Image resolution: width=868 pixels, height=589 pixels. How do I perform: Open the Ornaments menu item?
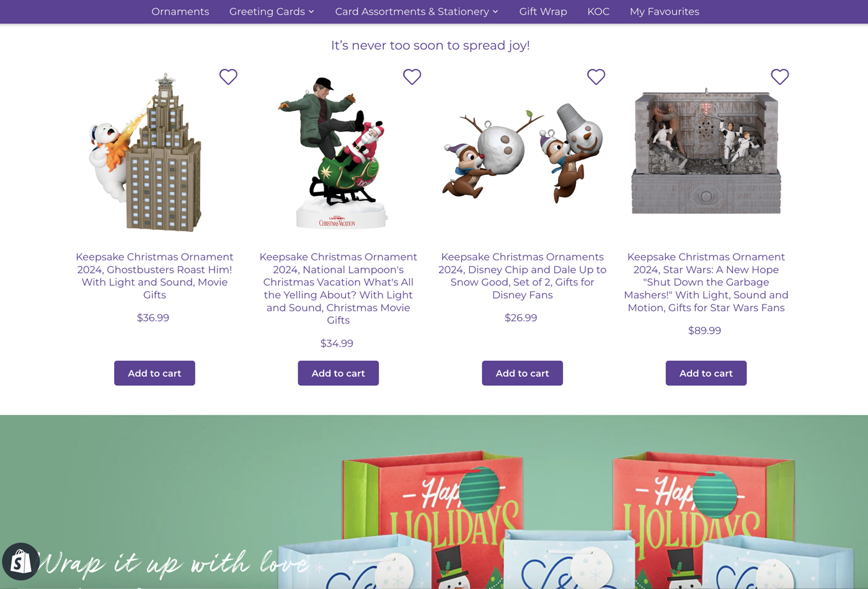(x=180, y=12)
